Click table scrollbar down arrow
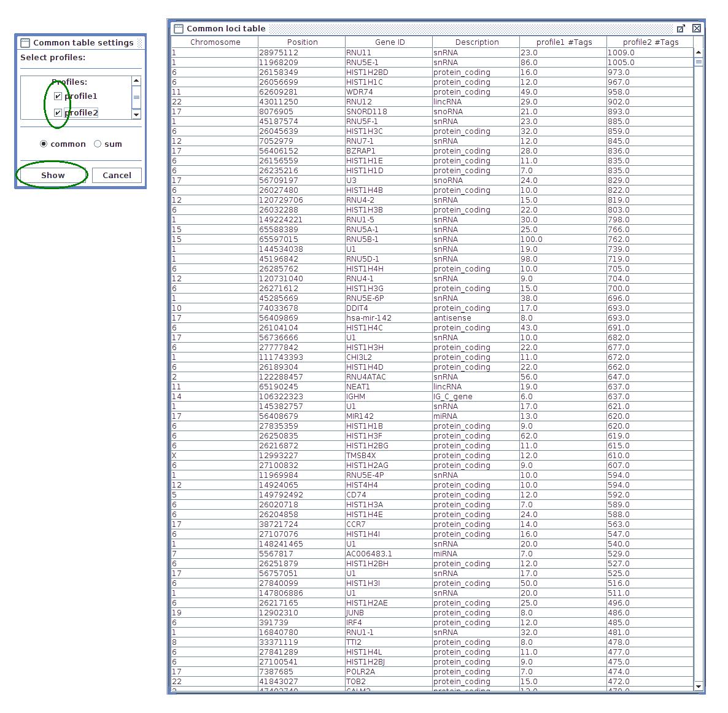The width and height of the screenshot is (728, 713). click(699, 685)
